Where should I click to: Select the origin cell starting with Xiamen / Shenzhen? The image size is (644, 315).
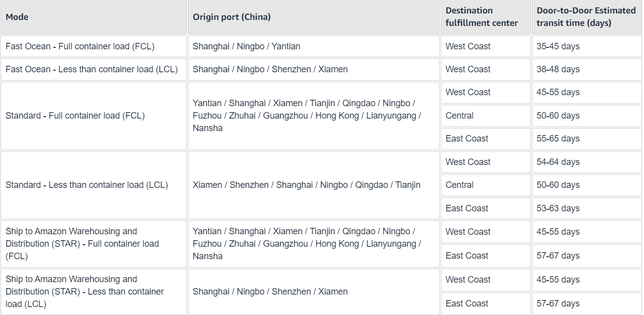point(306,185)
